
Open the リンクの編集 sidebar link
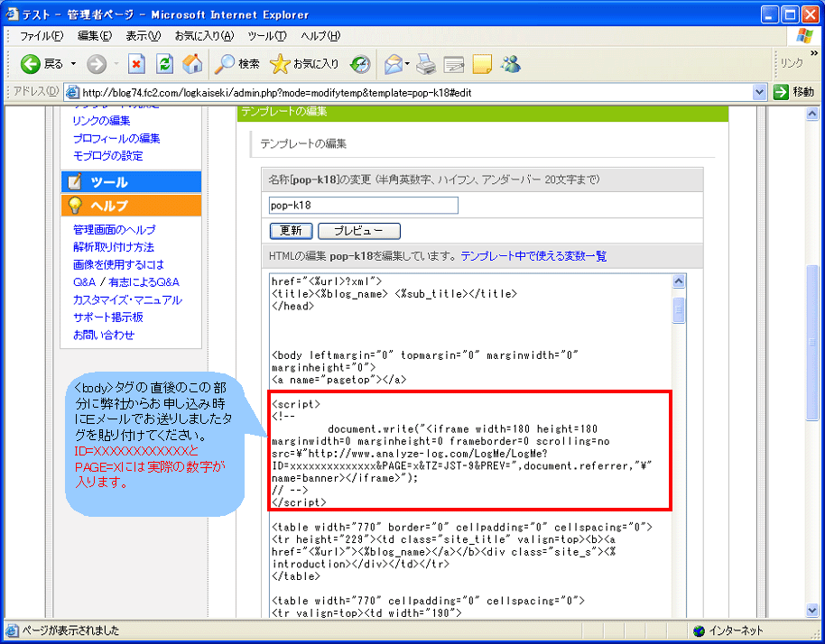click(x=102, y=120)
